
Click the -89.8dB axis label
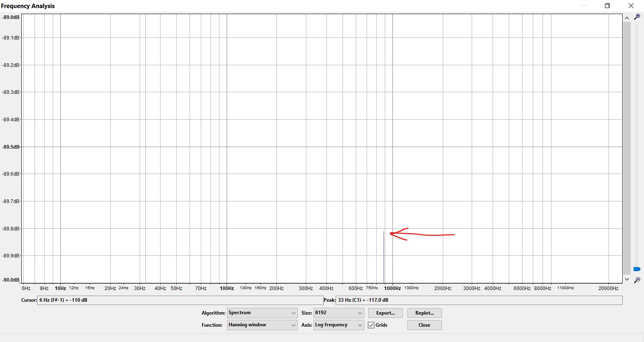11,229
